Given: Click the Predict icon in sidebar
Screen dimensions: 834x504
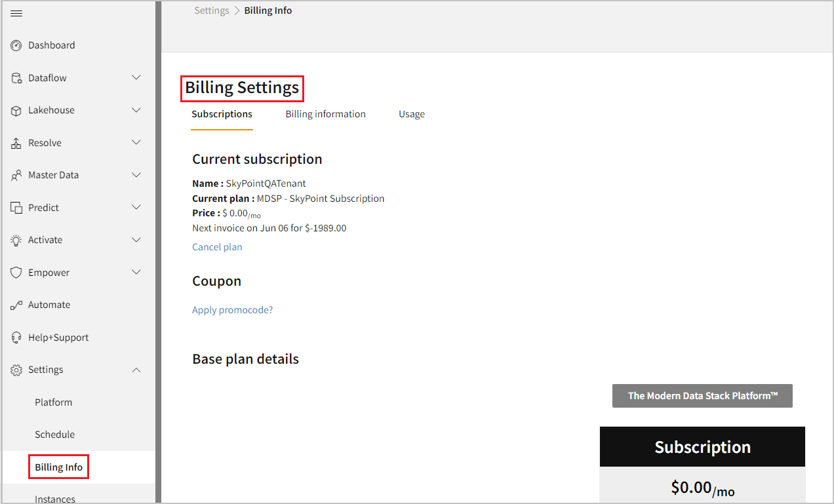Looking at the screenshot, I should 16,208.
